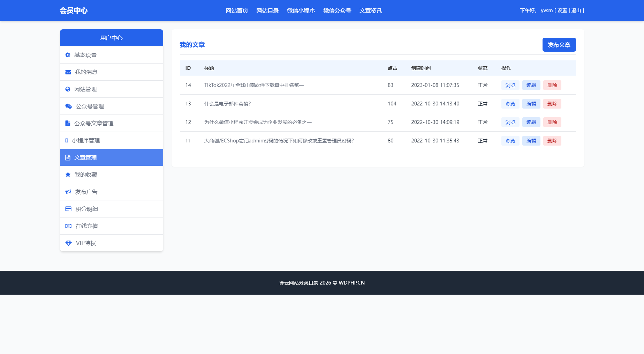Edit article 11 with 编辑

[531, 141]
